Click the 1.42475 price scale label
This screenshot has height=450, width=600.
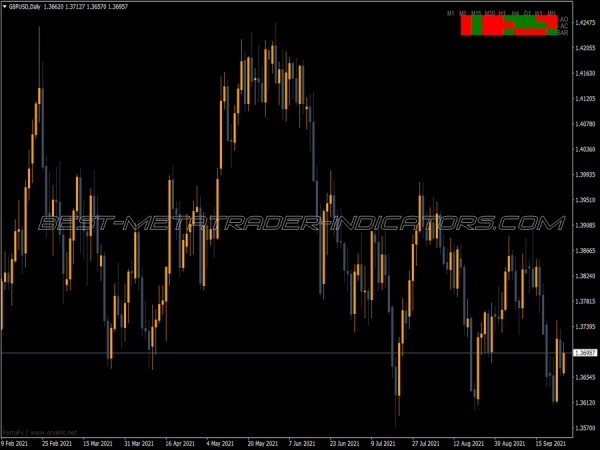coord(585,22)
